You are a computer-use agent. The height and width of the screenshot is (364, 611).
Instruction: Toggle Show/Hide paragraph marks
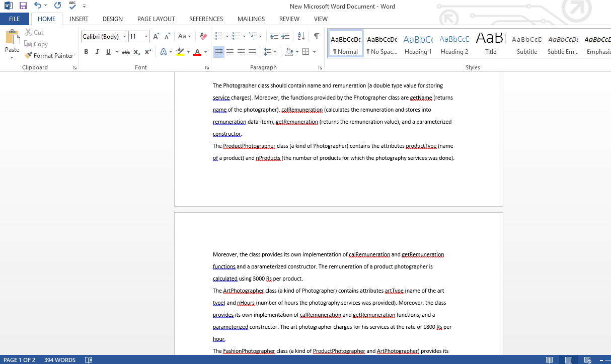316,37
